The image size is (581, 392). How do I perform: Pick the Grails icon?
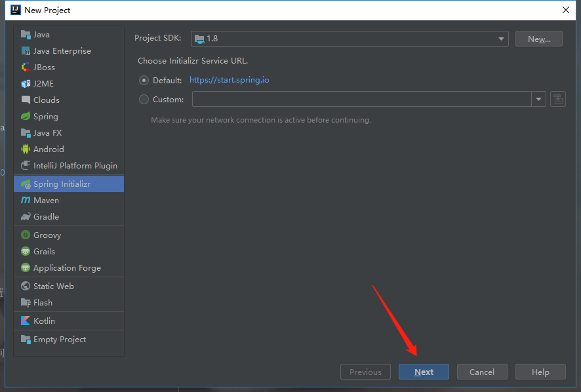pos(26,251)
